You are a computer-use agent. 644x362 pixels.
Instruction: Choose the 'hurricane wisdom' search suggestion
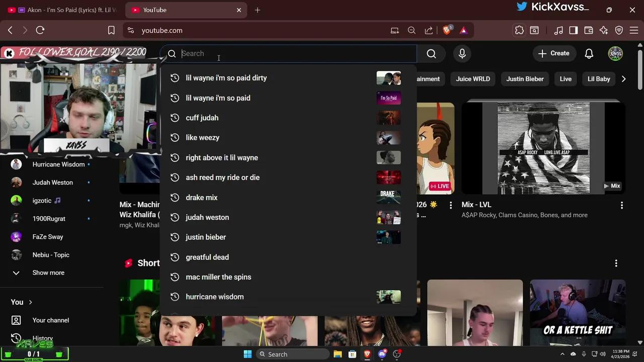(x=288, y=297)
